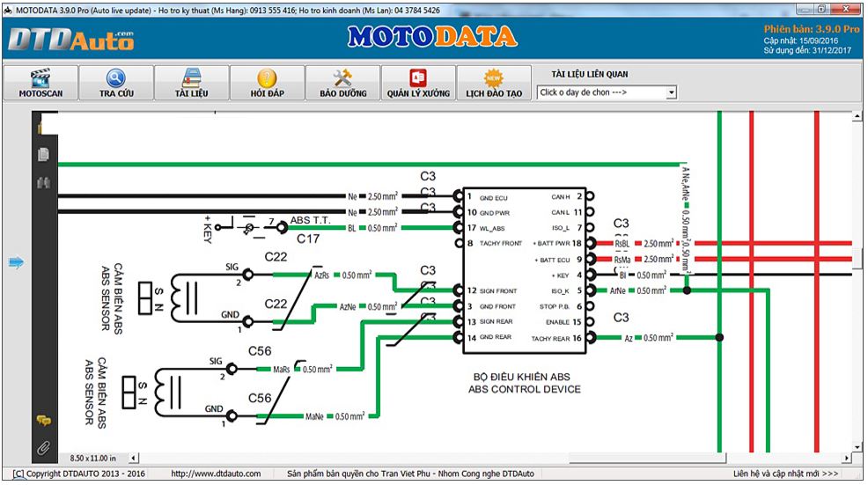Click the horizontal scrollbar thumb

[x=648, y=458]
